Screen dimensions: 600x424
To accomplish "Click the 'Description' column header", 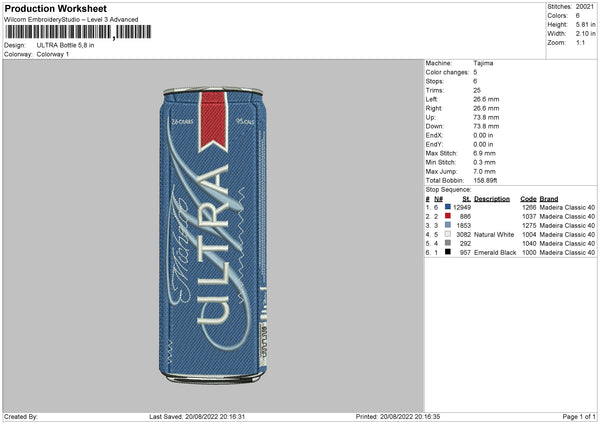I will pos(492,199).
